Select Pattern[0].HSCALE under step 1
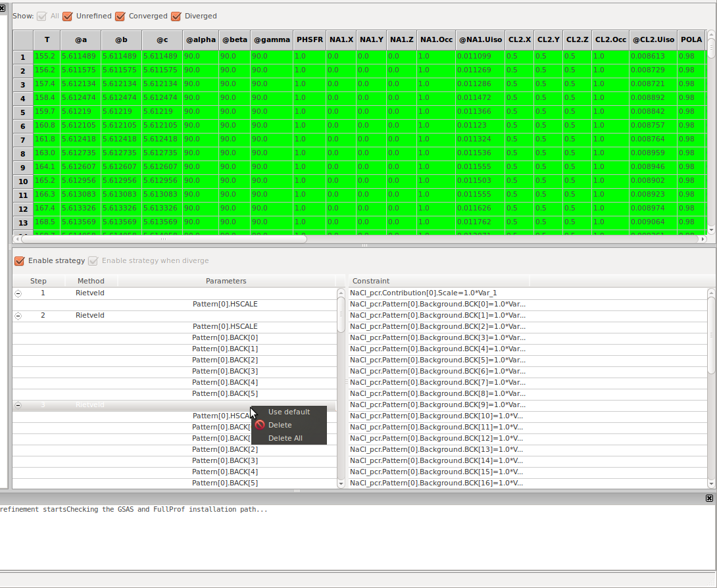The width and height of the screenshot is (717, 588). [225, 304]
